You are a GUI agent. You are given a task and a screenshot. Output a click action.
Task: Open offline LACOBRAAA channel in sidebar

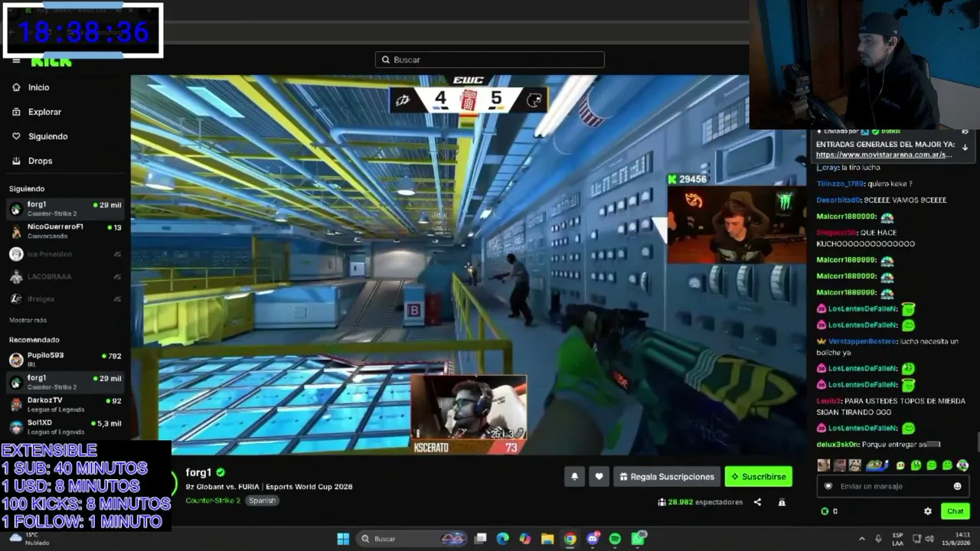point(65,276)
